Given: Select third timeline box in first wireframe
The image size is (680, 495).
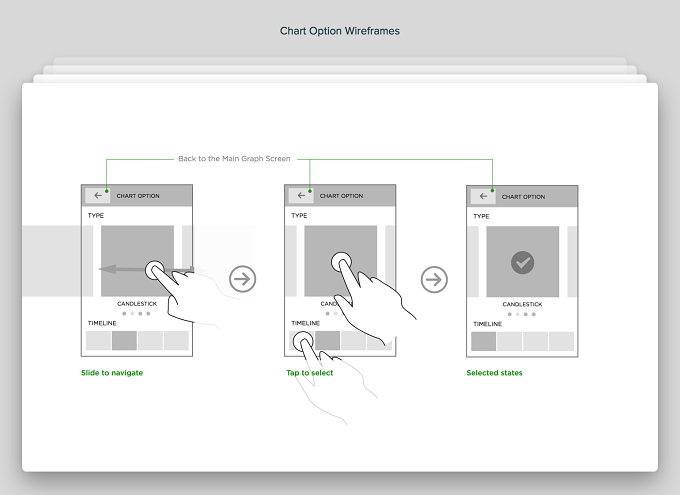Looking at the screenshot, I should click(x=150, y=341).
